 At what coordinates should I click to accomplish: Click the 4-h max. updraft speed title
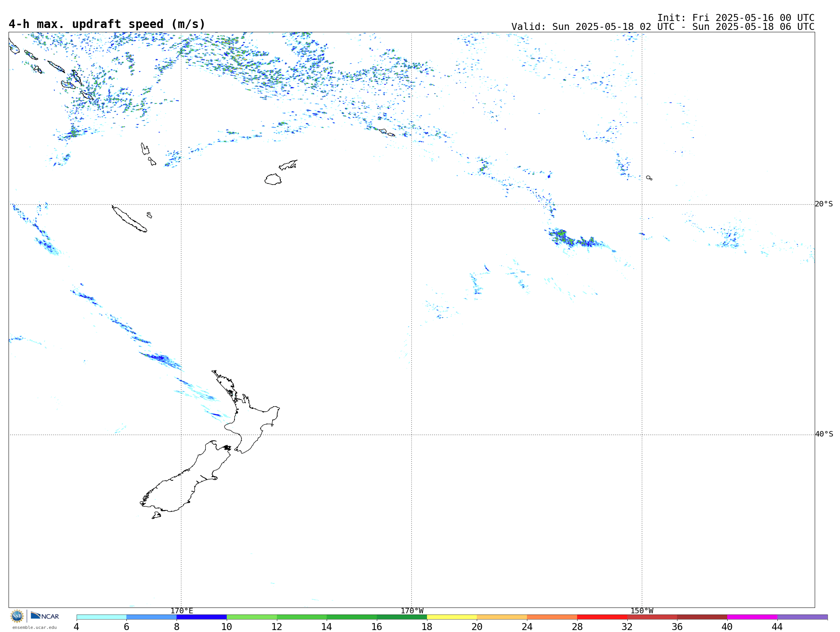click(x=107, y=24)
